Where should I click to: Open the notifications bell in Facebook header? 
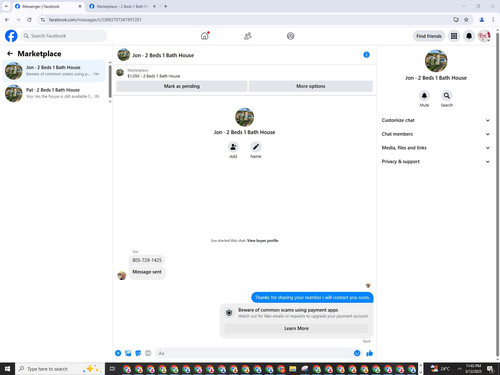click(469, 36)
